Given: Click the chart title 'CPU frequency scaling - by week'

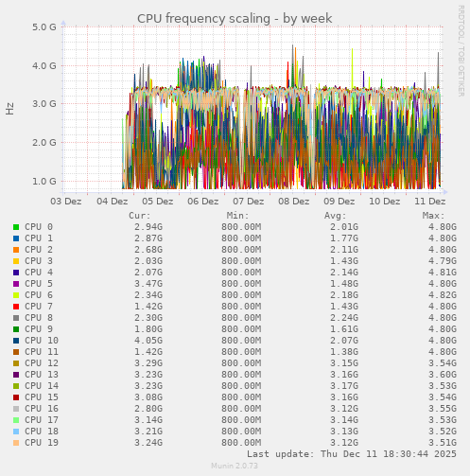Looking at the screenshot, I should pos(235,19).
